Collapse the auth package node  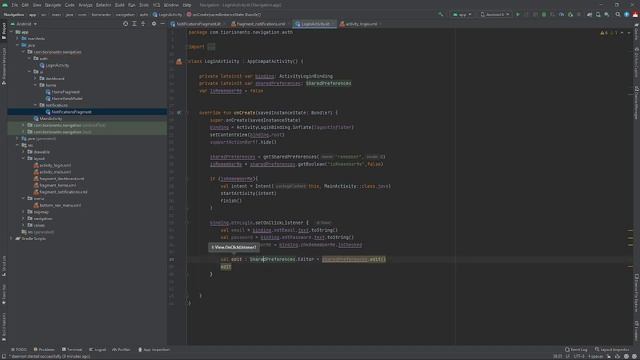point(29,58)
